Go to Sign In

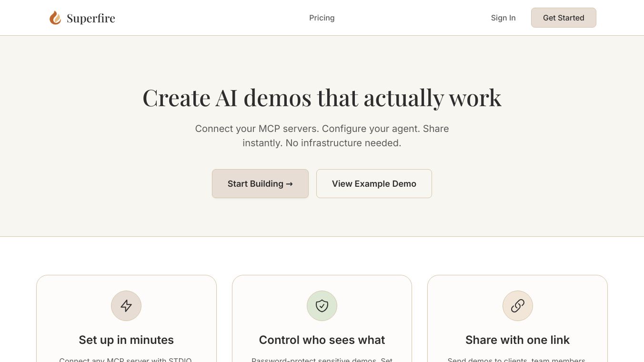tap(503, 18)
